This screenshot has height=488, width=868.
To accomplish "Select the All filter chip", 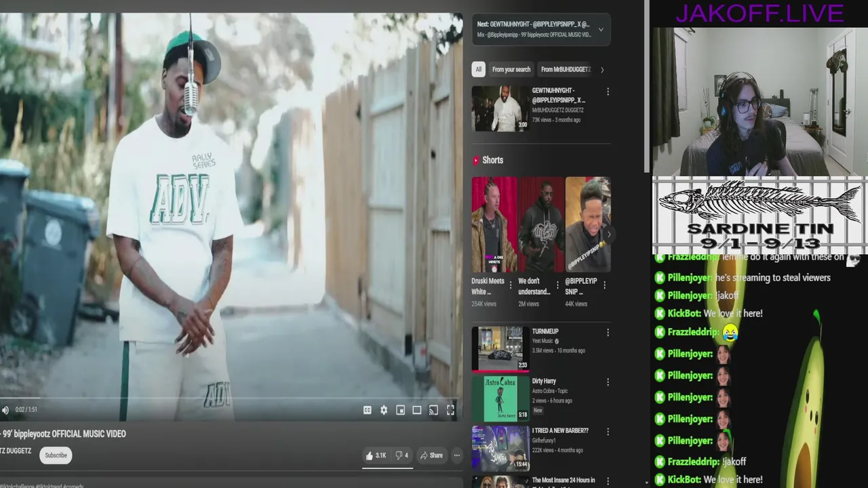I will 478,69.
